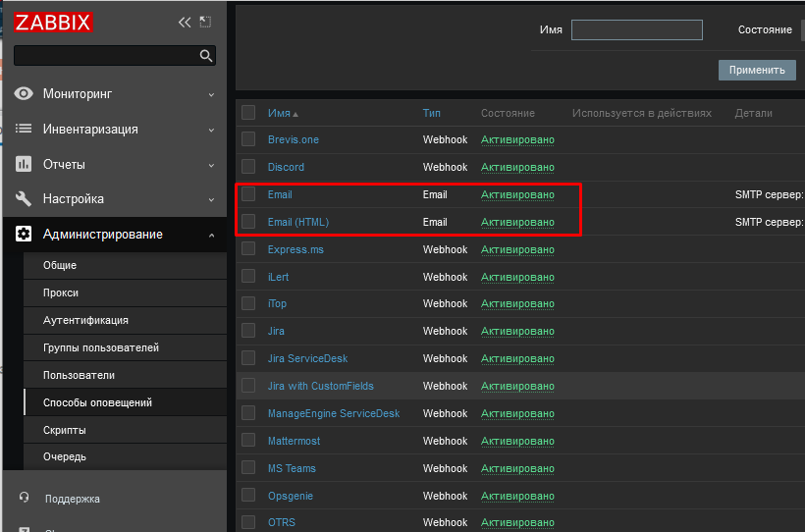Expand the Мониторинг menu chevron
This screenshot has width=805, height=532.
point(211,95)
